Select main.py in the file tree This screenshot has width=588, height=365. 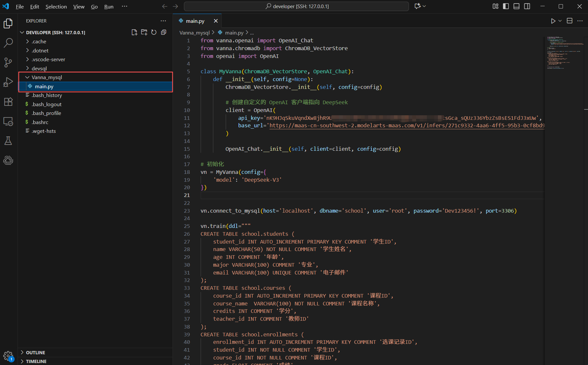[x=95, y=86]
